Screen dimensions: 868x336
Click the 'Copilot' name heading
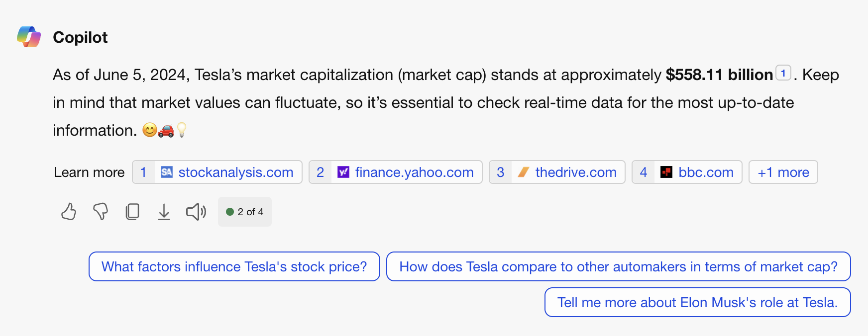click(x=80, y=37)
